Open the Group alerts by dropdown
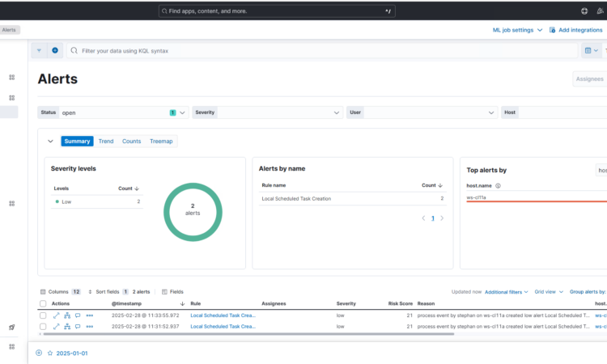Viewport: 607px width, 364px height. pyautogui.click(x=588, y=292)
